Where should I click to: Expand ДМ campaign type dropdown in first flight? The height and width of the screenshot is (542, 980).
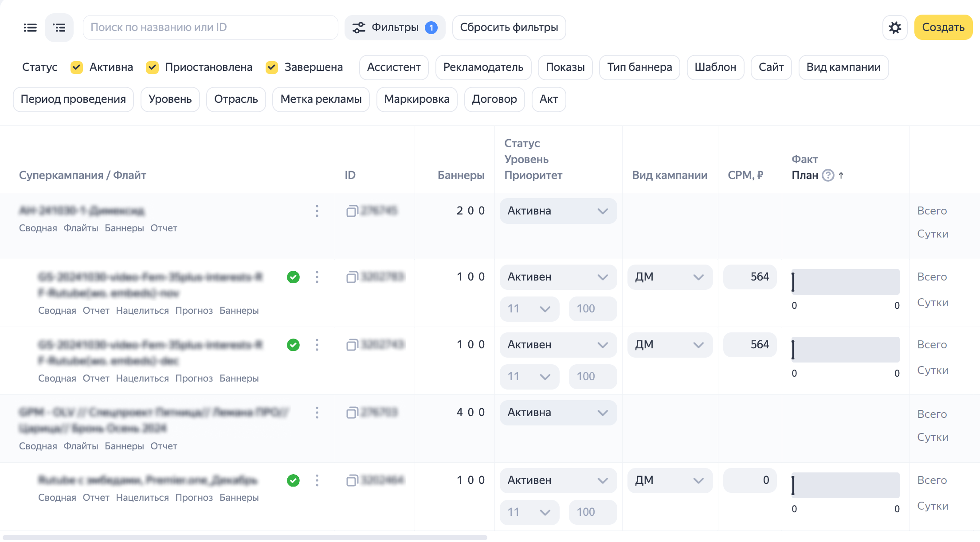coord(670,277)
